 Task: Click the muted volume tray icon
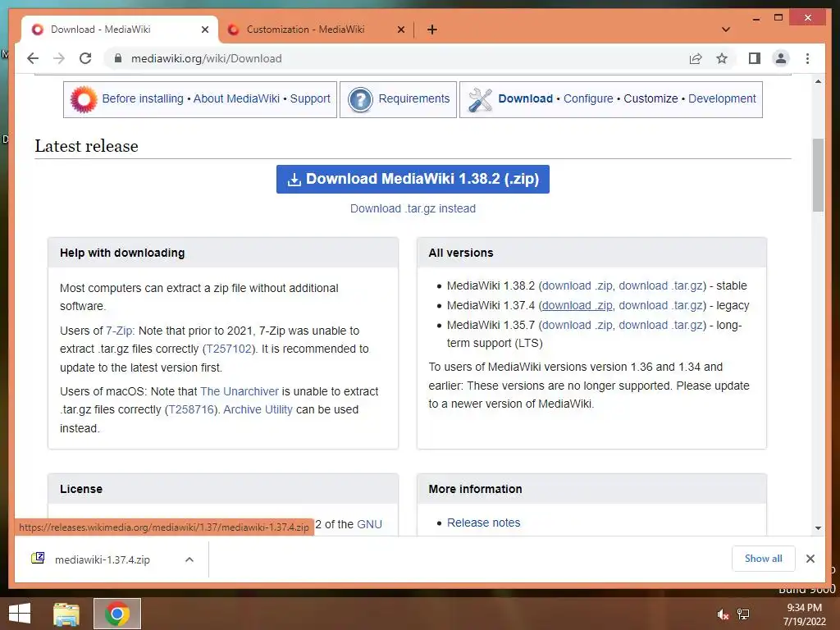pyautogui.click(x=723, y=614)
